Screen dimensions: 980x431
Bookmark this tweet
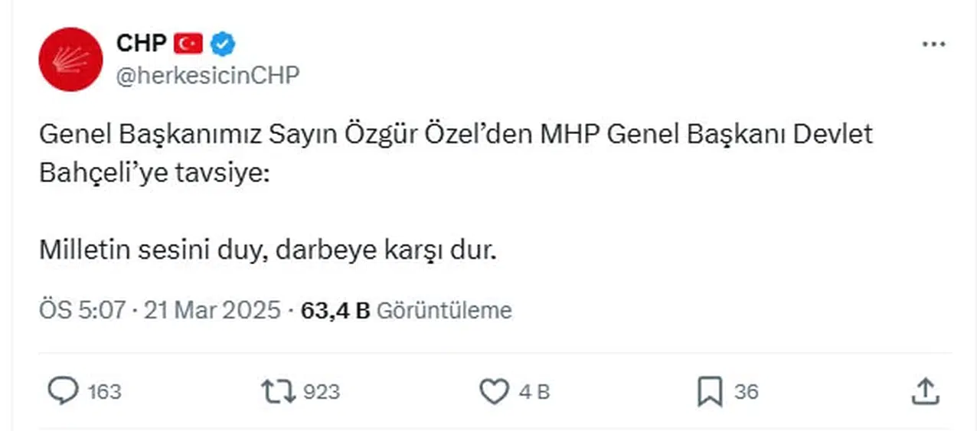click(710, 392)
